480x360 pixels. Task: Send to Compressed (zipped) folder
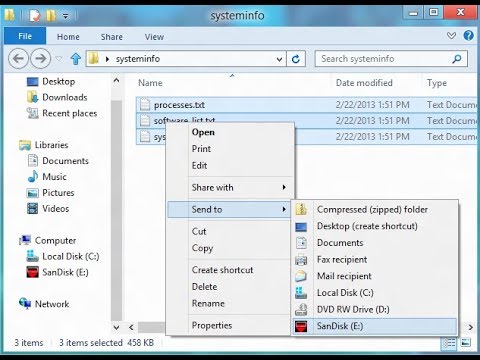pos(374,209)
